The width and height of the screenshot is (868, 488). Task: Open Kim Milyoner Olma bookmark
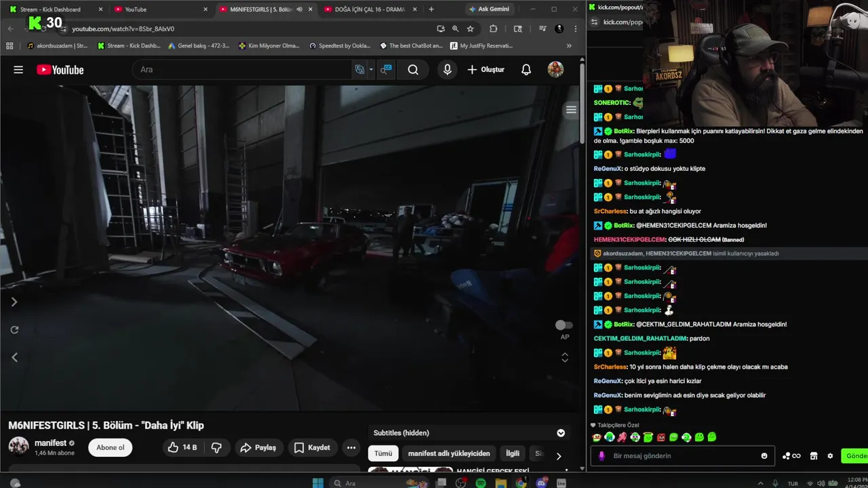point(270,46)
